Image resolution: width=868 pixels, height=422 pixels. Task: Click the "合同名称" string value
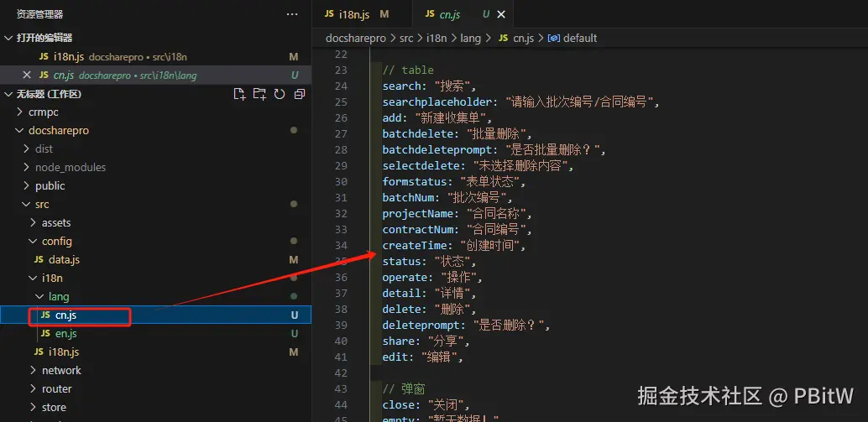499,213
